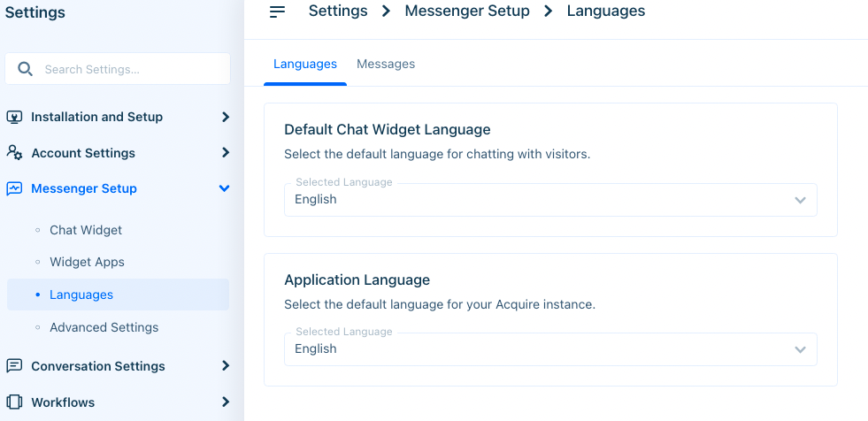This screenshot has width=868, height=421.
Task: Open the Default Chat Widget Language dropdown
Action: coord(550,200)
